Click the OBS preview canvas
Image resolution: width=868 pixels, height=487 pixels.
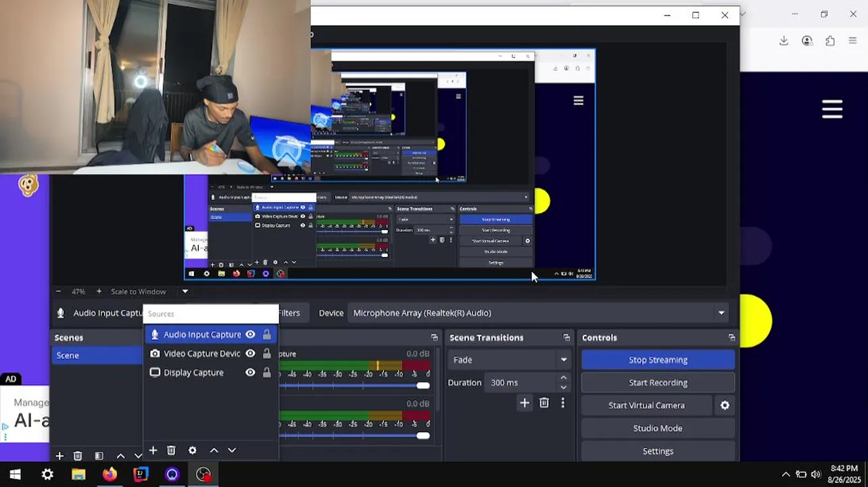tap(389, 164)
